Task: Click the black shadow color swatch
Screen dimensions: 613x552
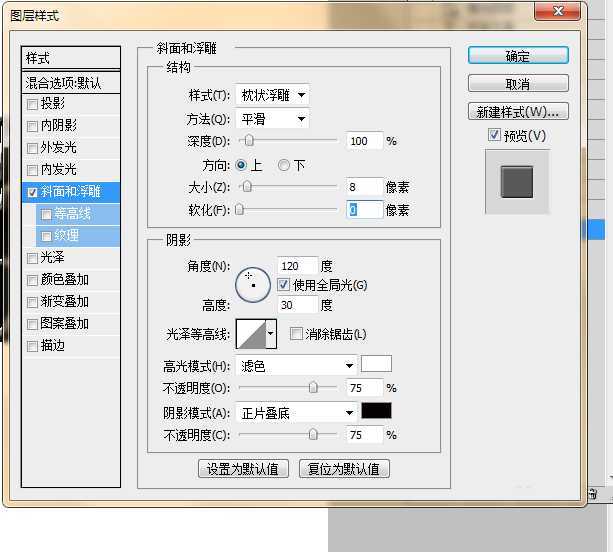Action: click(x=376, y=411)
